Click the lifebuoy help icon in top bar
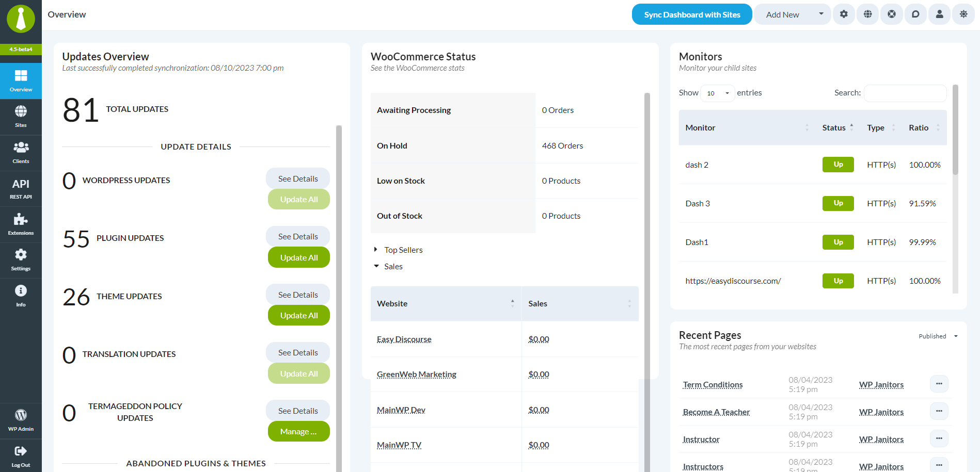 point(892,14)
